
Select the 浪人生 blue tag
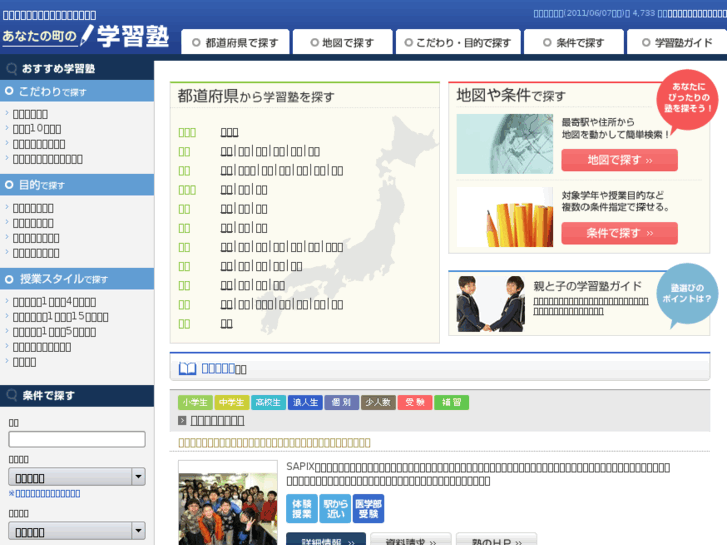305,402
